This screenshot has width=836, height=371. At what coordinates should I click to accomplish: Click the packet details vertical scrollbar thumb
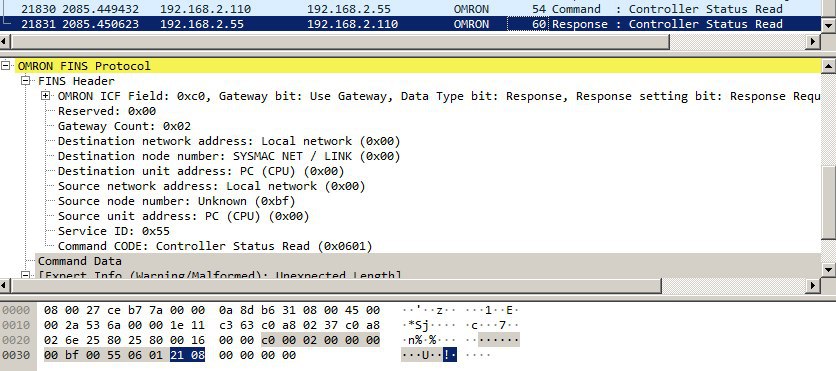829,202
